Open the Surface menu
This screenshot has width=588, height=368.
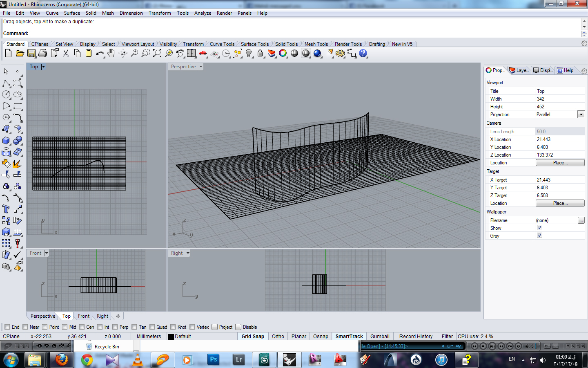[x=72, y=13]
